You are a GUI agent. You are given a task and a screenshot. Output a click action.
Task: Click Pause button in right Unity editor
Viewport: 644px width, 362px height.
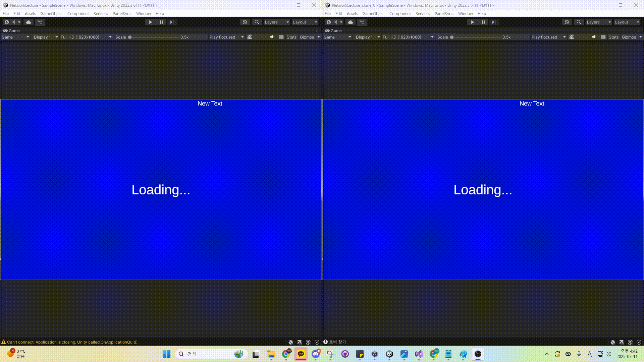[483, 22]
